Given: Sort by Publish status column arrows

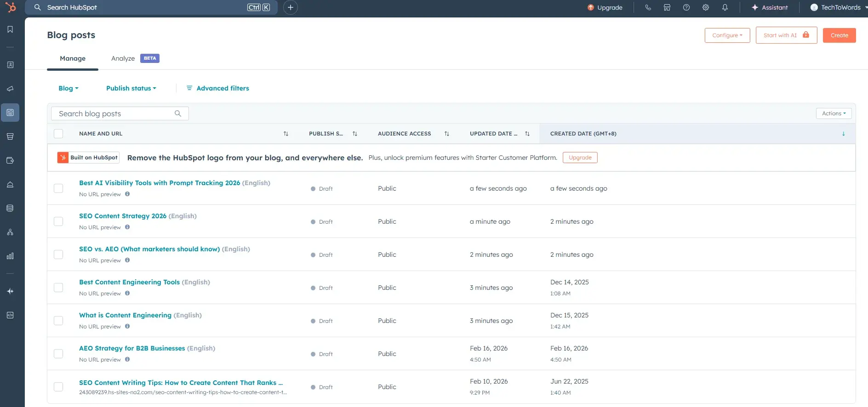Looking at the screenshot, I should [355, 134].
